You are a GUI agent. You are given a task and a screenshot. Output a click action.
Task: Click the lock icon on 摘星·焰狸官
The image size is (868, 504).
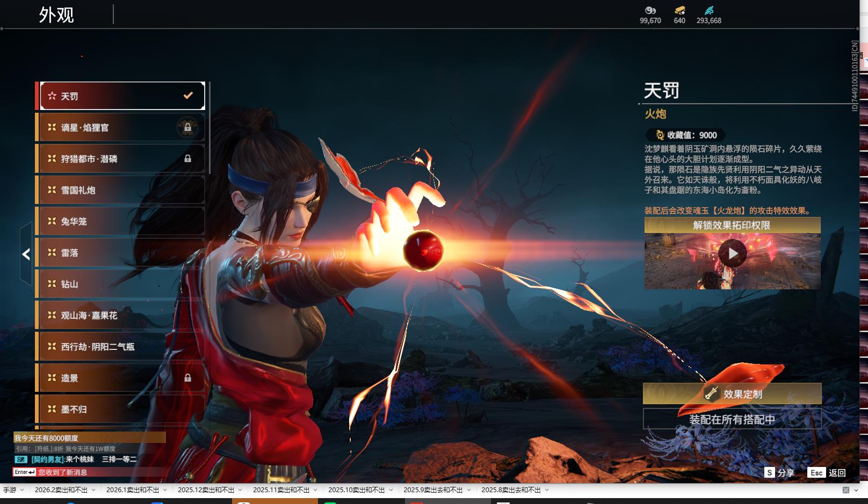(x=187, y=127)
